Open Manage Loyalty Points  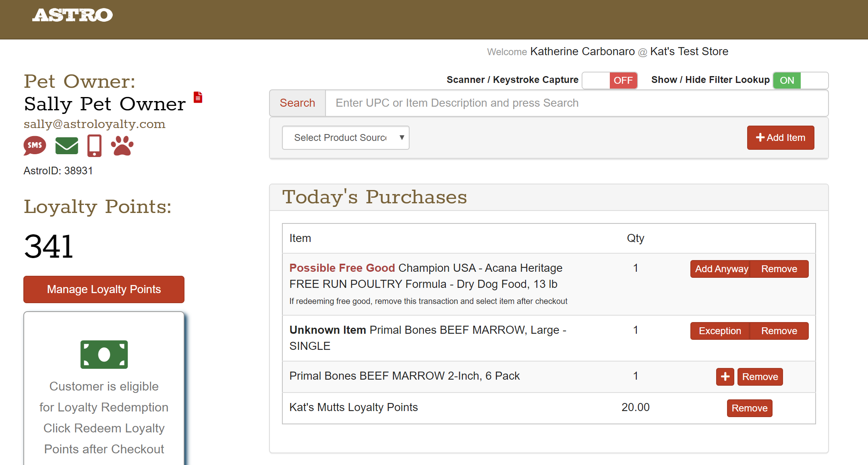click(x=104, y=289)
